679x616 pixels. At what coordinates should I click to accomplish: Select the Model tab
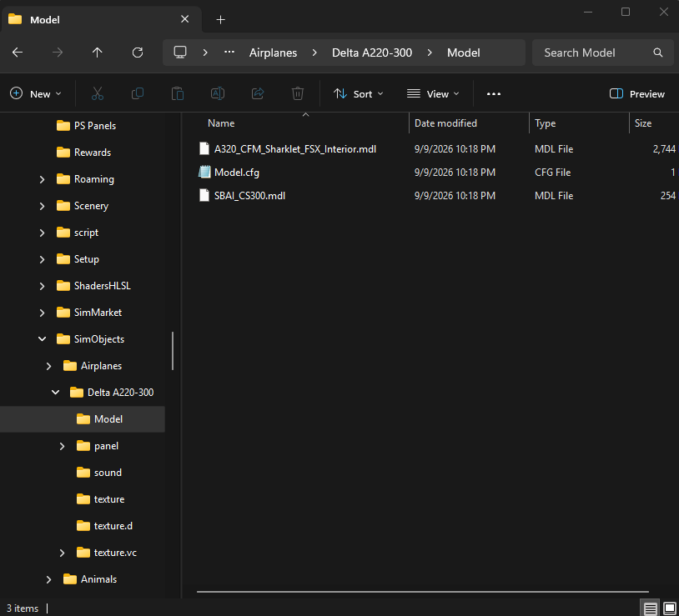coord(101,19)
